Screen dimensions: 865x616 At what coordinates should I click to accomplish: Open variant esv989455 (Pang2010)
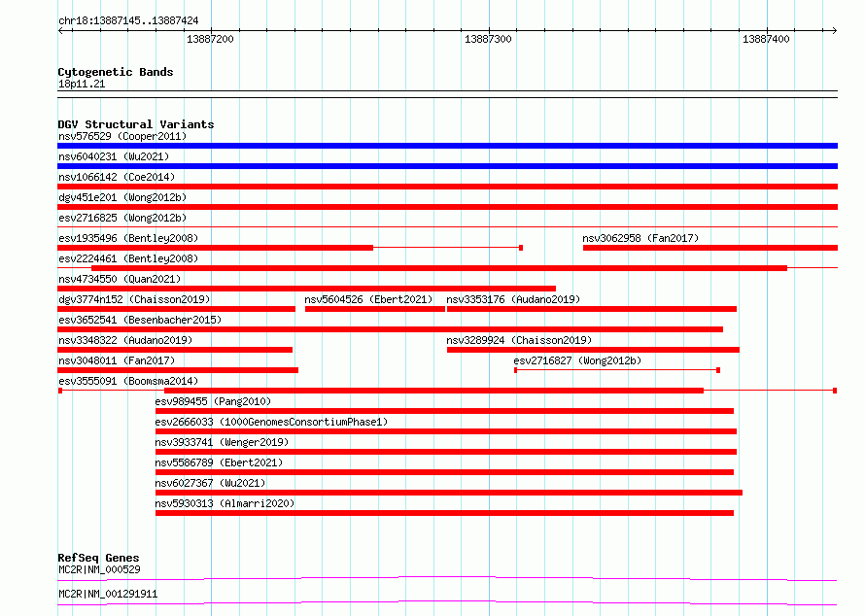tap(213, 401)
